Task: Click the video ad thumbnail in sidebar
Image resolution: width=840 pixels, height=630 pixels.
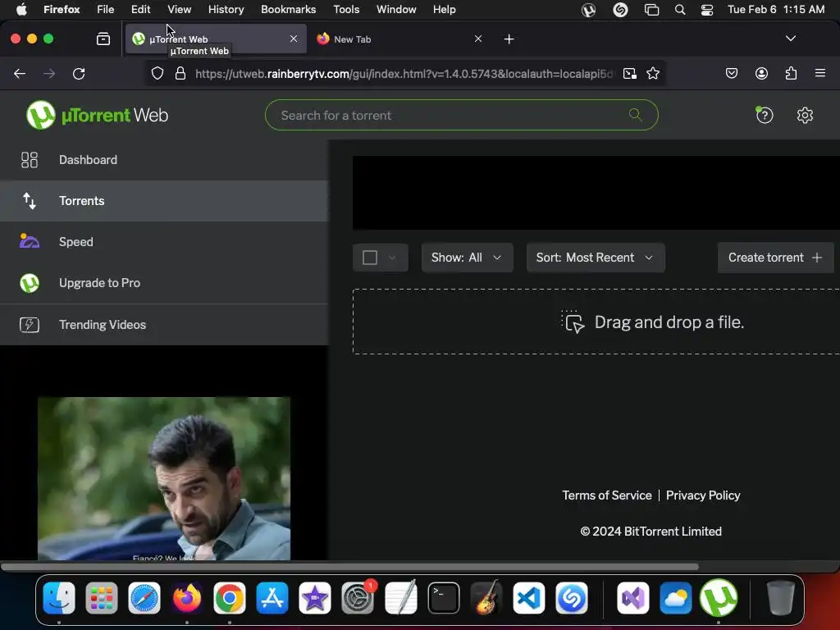Action: (164, 478)
